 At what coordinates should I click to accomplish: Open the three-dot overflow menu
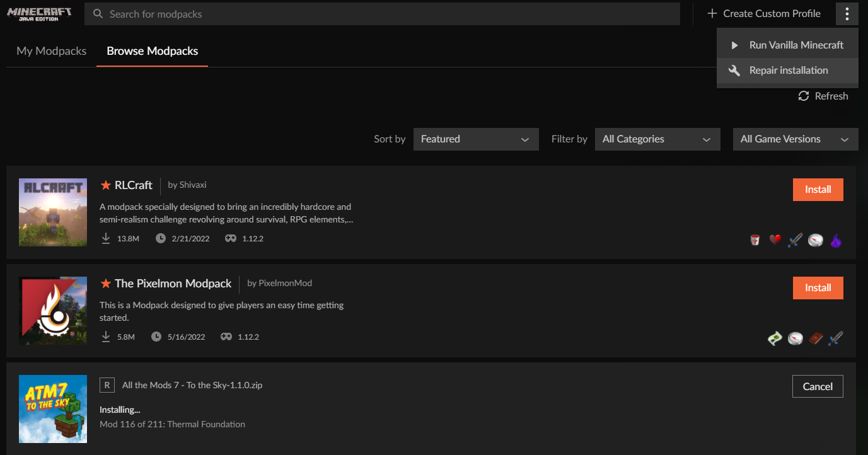pos(847,13)
